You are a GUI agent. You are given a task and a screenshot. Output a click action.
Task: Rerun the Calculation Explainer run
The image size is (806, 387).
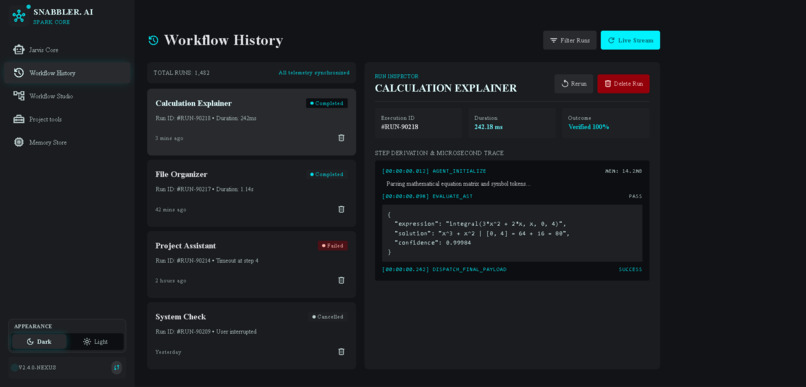tap(574, 84)
